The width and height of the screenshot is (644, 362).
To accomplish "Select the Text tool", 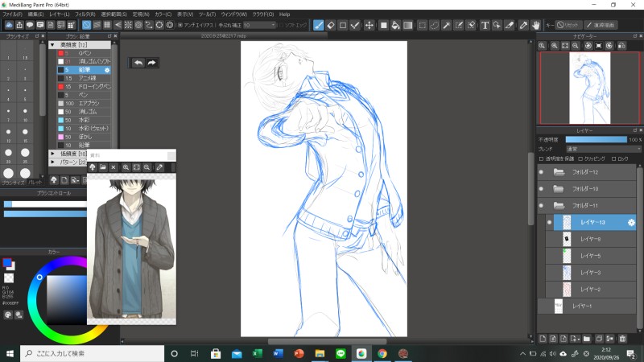I will point(485,25).
